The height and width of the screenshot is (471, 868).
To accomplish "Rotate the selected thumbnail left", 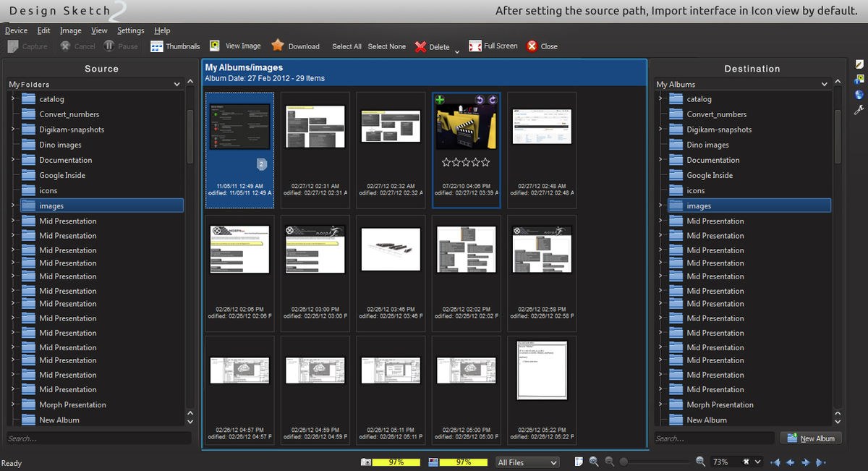I will coord(480,100).
